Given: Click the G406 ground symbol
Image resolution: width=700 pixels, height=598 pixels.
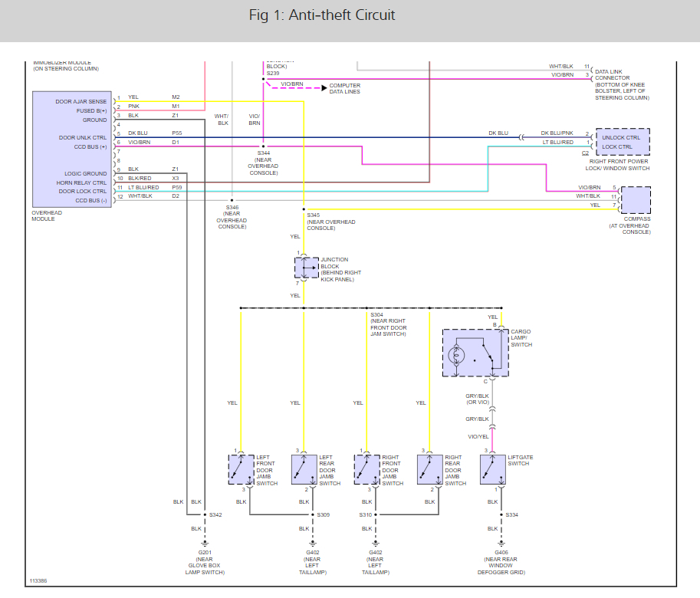Looking at the screenshot, I should click(501, 544).
